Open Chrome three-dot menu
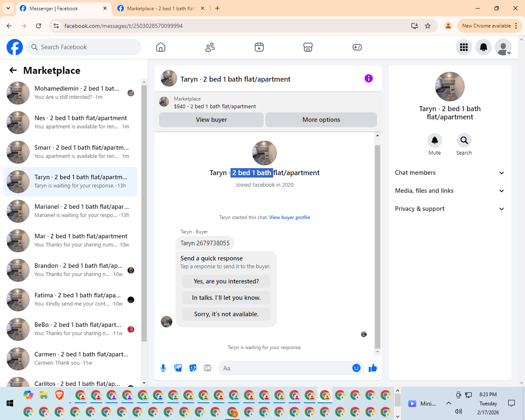This screenshot has height=420, width=525. (516, 26)
